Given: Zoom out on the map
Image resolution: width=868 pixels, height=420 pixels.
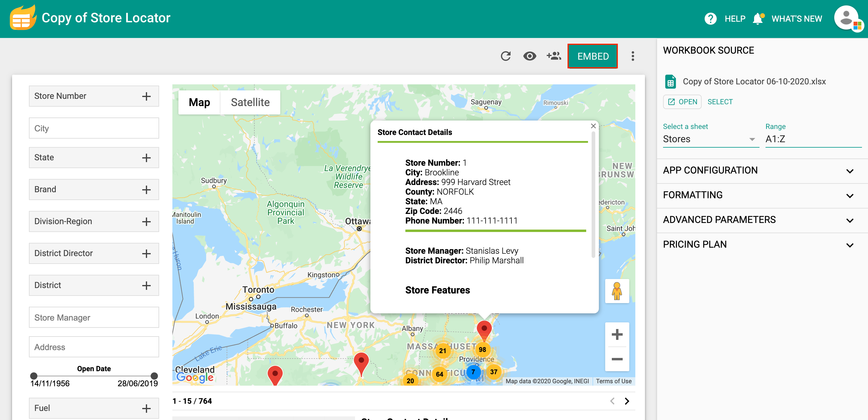Looking at the screenshot, I should coord(617,359).
